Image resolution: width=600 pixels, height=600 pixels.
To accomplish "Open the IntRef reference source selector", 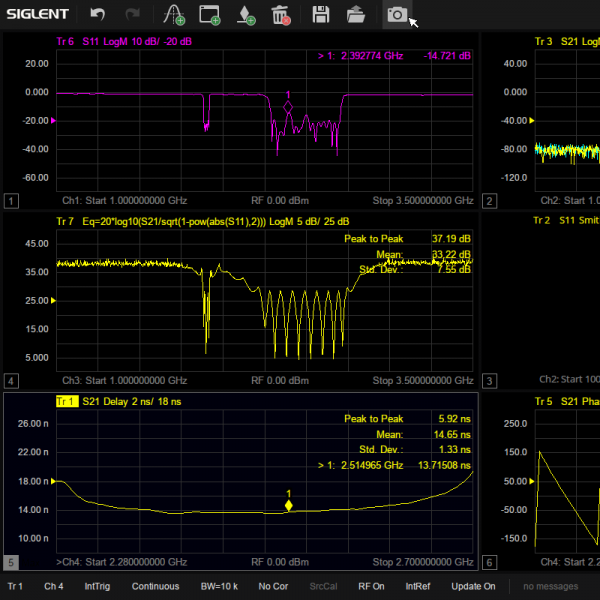I will pyautogui.click(x=418, y=587).
